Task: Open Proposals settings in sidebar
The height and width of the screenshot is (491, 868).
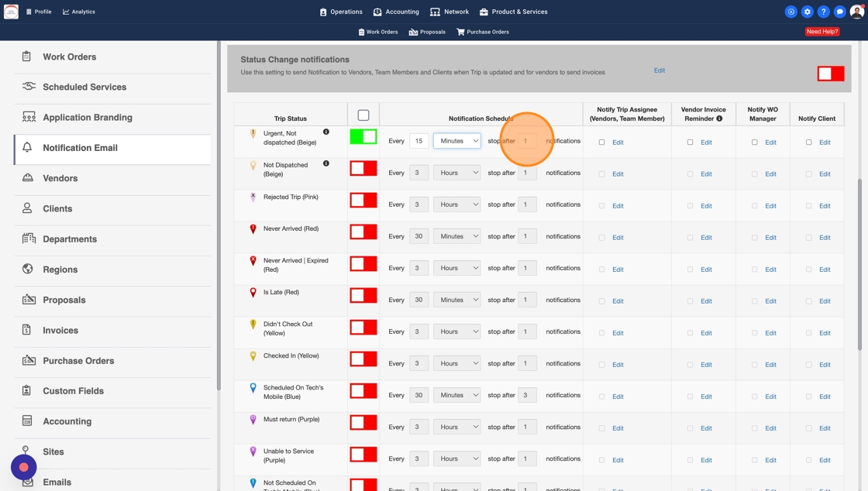Action: (x=112, y=300)
